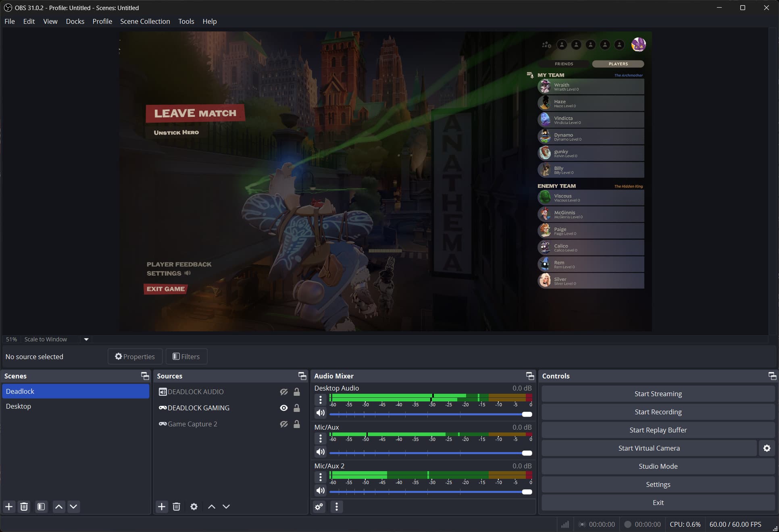Move scene down arrow in Scenes panel

coord(73,507)
